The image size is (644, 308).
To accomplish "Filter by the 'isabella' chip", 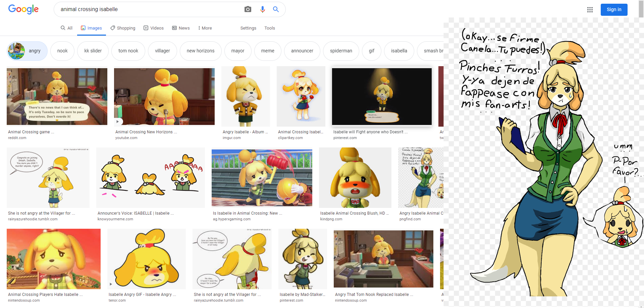I will 399,51.
